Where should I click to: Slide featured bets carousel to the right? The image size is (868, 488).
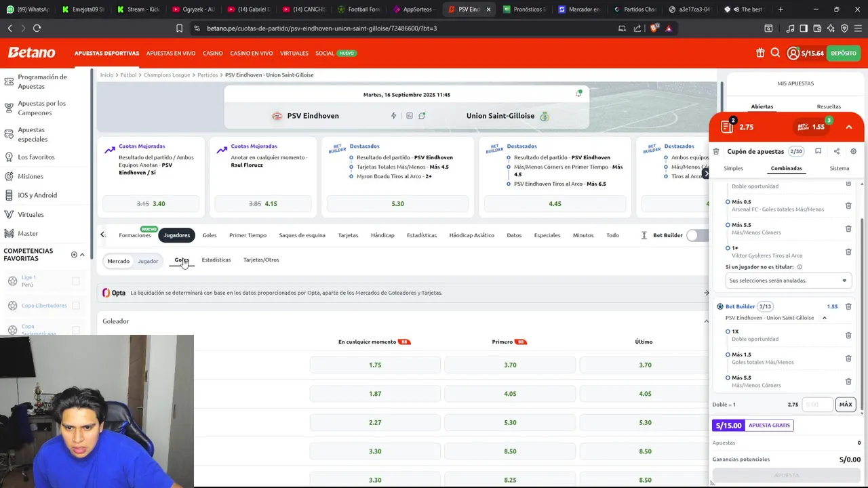[705, 174]
